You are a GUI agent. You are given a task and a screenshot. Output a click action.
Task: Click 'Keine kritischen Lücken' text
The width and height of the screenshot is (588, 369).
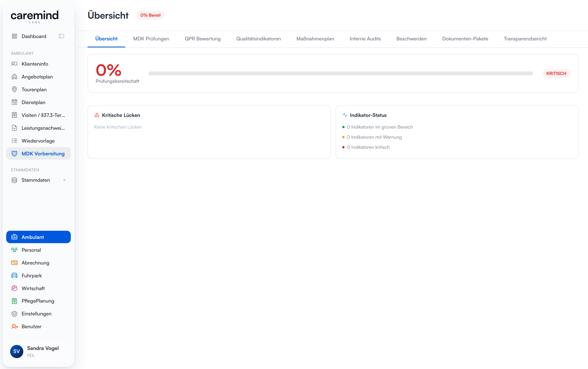tap(118, 127)
